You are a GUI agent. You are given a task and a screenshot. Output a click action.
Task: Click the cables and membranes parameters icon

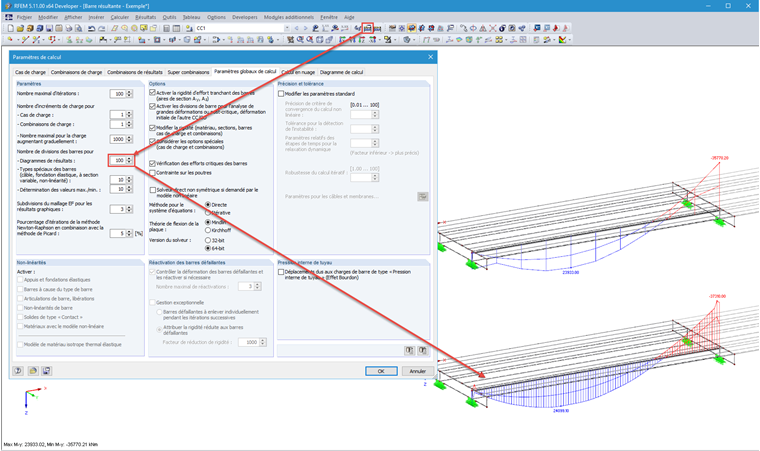pyautogui.click(x=423, y=196)
